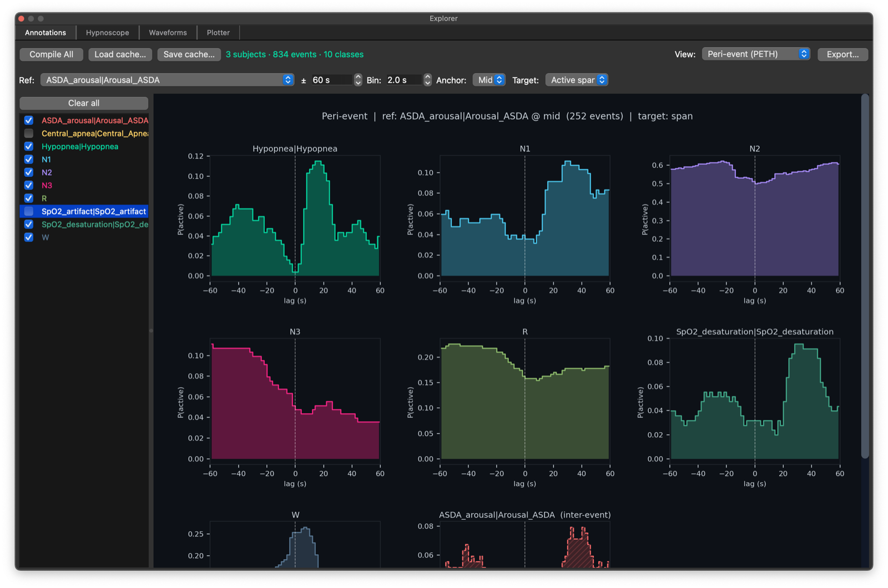888x588 pixels.
Task: Uncheck the W stage checkbox
Action: point(29,237)
